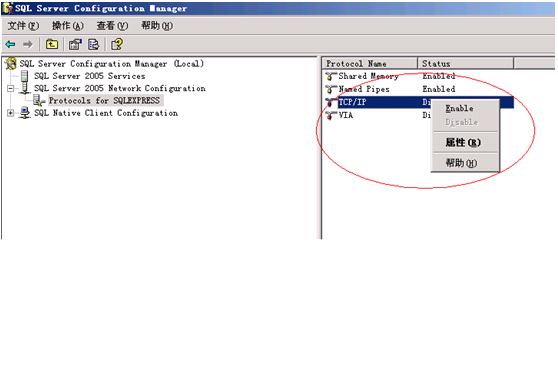This screenshot has width=558, height=384.
Task: Sort by Protocol Name column header
Action: 370,64
